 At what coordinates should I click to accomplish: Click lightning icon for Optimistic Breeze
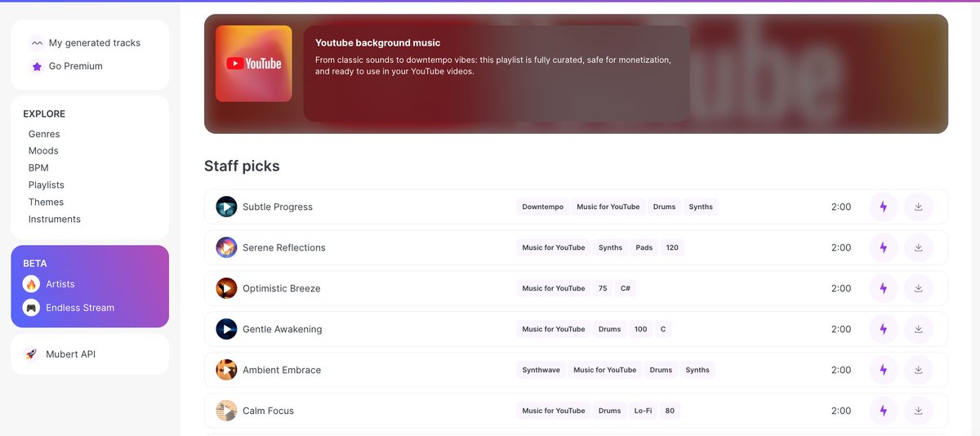[883, 288]
